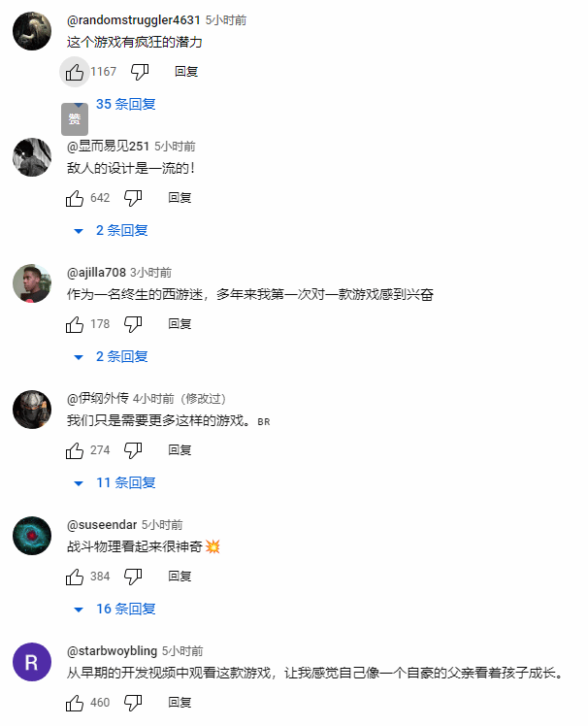Like the comment by @suseendar

pos(75,577)
